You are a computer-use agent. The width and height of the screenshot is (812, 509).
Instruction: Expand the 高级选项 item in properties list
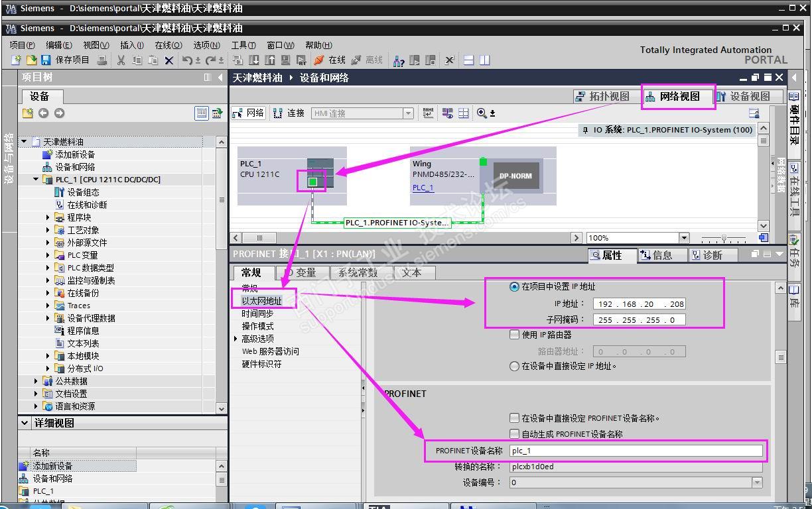[x=236, y=339]
